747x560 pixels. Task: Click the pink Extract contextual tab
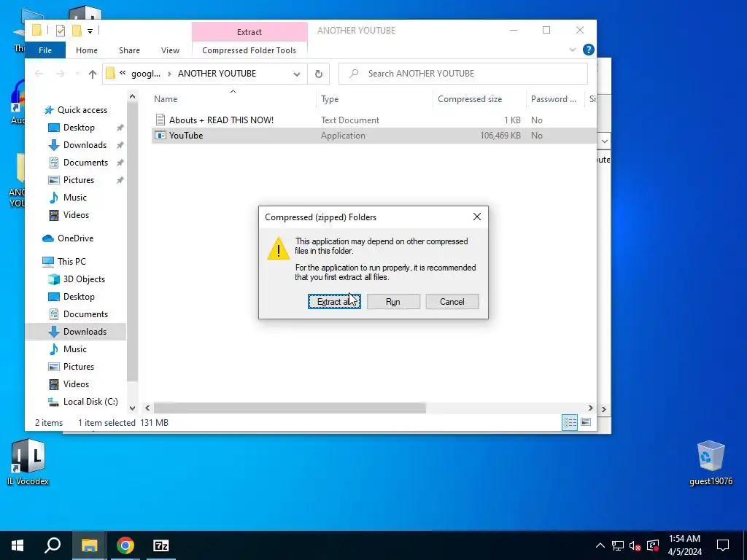[249, 32]
